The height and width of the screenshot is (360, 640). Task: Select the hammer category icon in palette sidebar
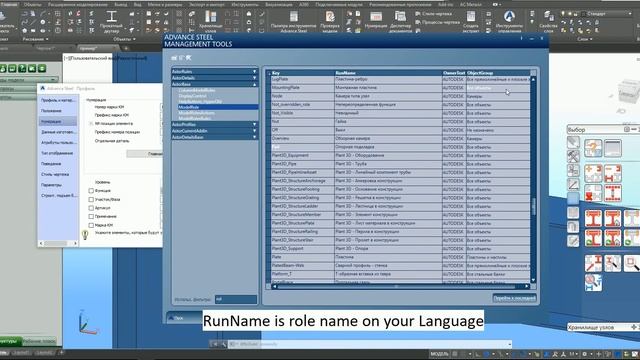(573, 156)
